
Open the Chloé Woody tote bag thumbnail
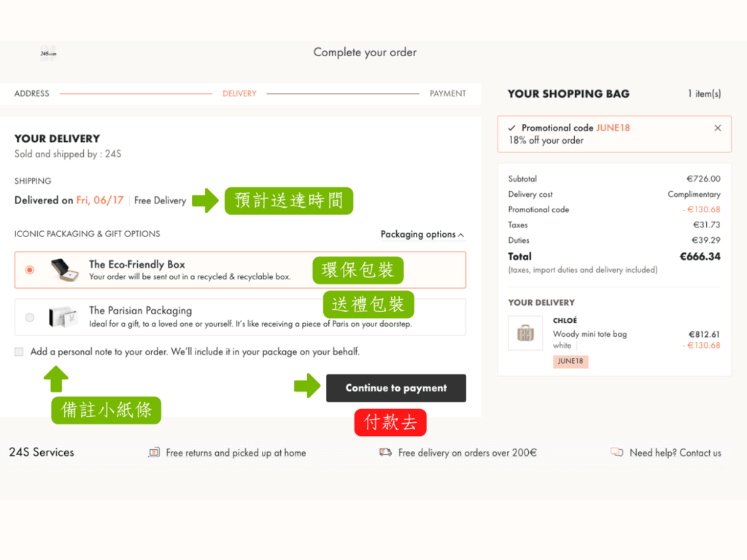pos(525,333)
